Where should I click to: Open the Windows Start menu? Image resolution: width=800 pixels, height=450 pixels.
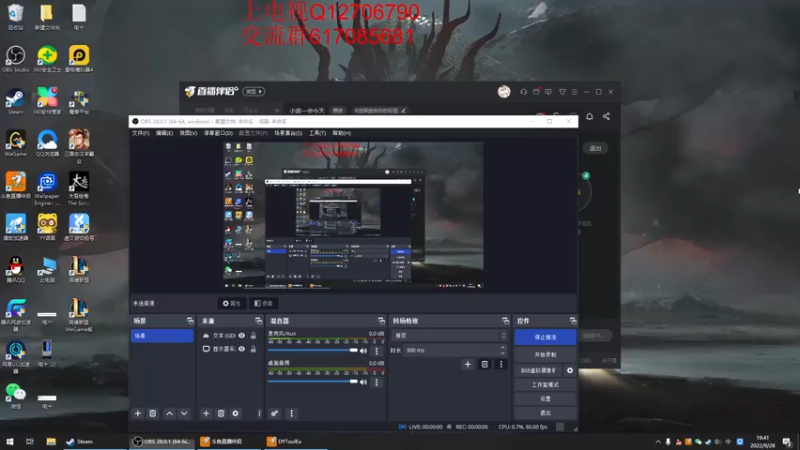coord(10,442)
